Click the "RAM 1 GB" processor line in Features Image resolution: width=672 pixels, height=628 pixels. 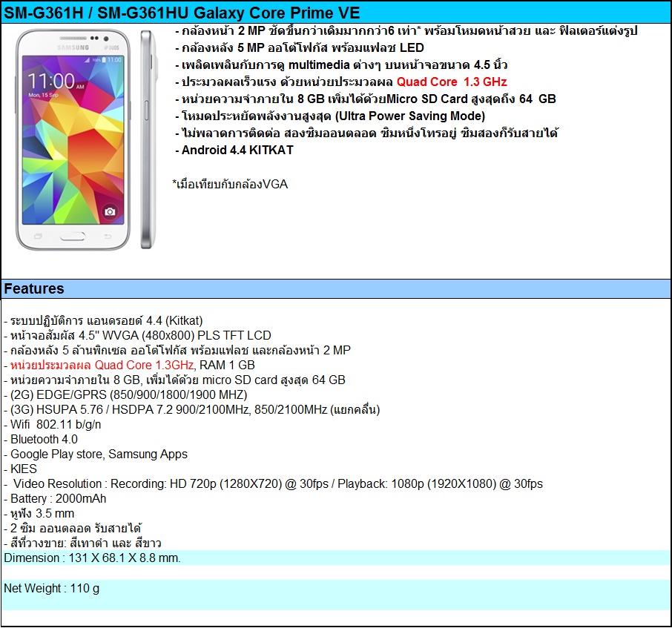tap(129, 365)
